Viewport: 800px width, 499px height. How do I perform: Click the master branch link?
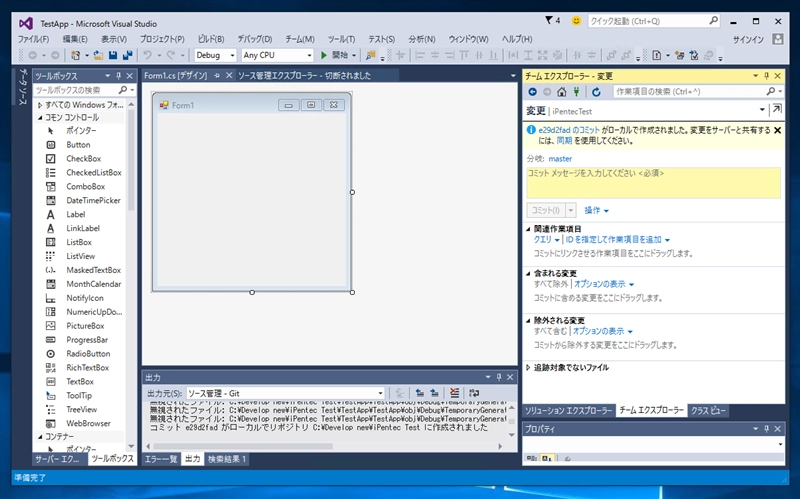(560, 159)
